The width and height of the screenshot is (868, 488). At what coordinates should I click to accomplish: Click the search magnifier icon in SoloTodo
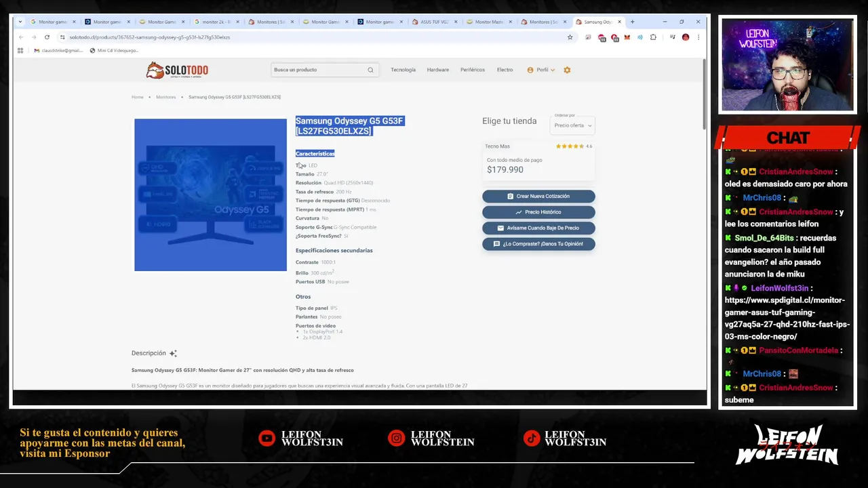tap(370, 70)
